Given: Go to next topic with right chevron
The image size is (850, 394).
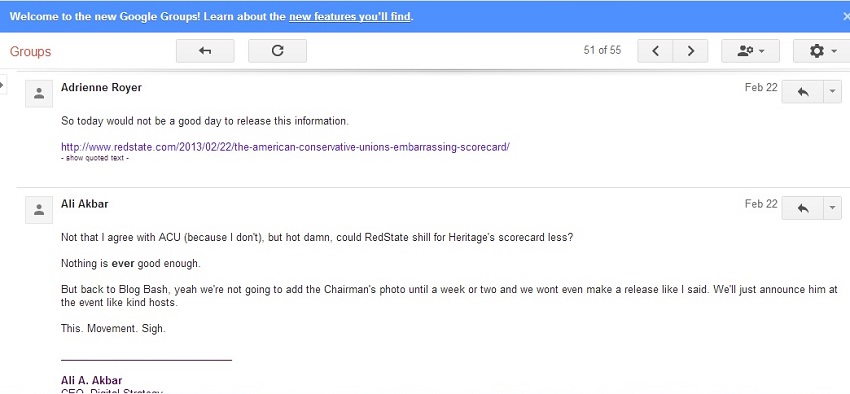Looking at the screenshot, I should [x=691, y=51].
